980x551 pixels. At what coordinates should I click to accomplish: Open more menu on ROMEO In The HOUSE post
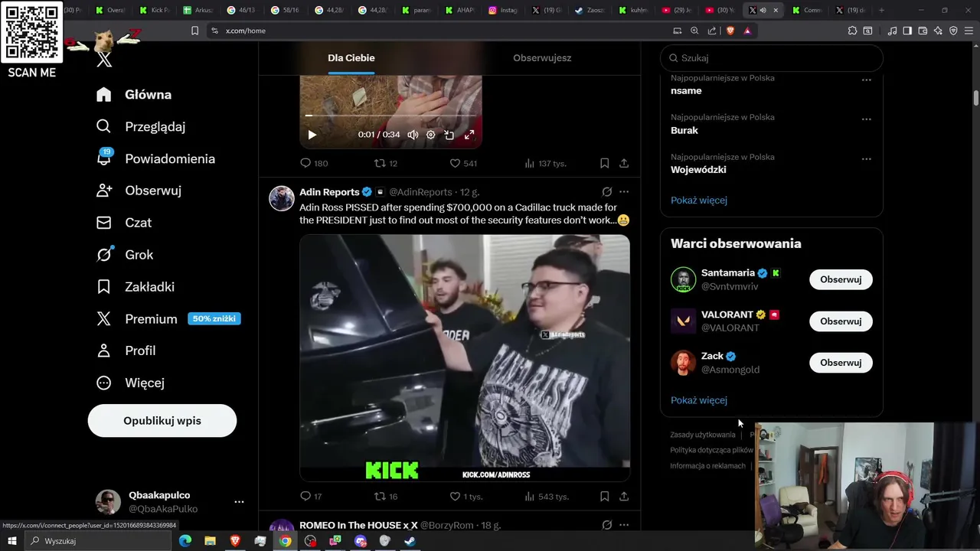624,525
